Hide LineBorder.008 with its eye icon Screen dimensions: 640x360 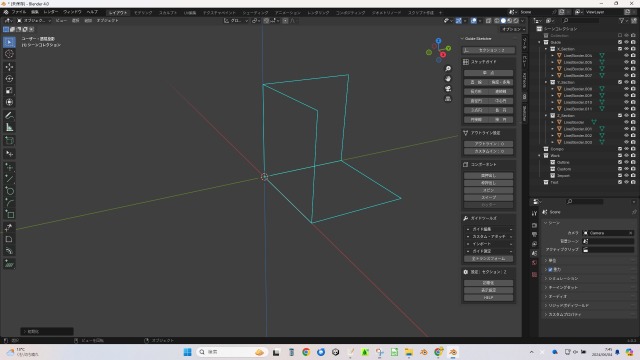627,89
